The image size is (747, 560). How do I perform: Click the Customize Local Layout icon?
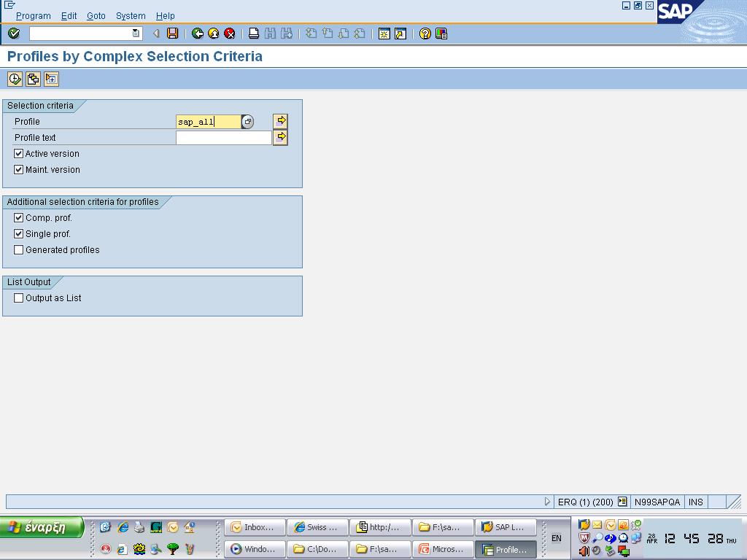pyautogui.click(x=441, y=34)
